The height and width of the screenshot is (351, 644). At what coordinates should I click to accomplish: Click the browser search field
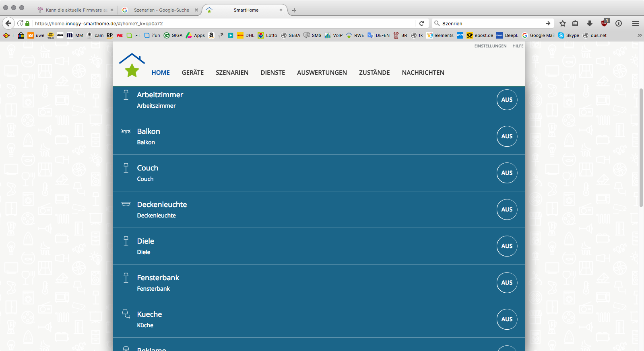pos(491,23)
